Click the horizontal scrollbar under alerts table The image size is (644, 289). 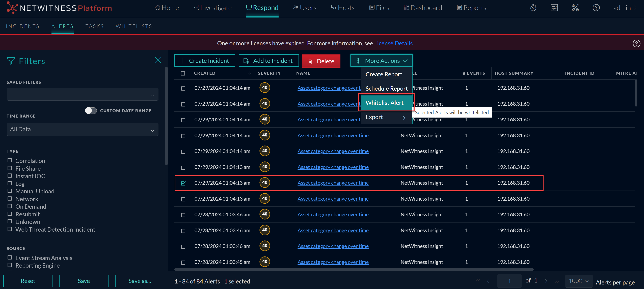[x=354, y=270]
